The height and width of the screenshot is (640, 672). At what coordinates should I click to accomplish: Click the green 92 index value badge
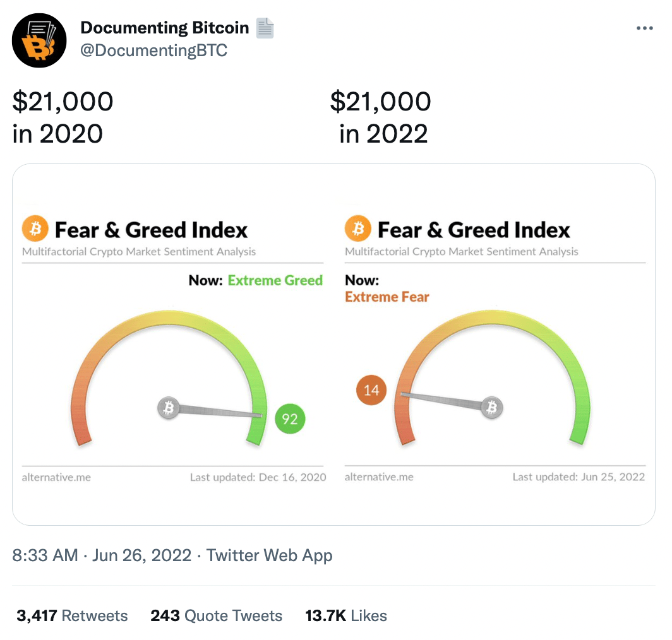point(290,419)
